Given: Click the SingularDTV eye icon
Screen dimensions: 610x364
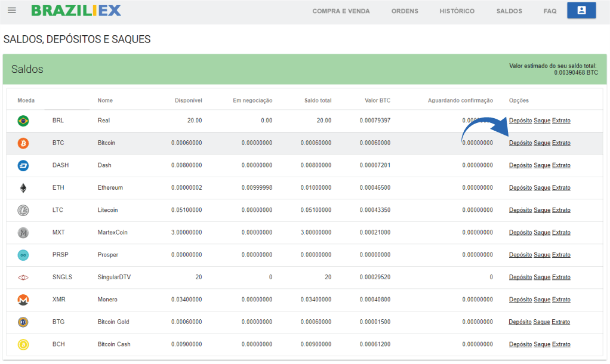Looking at the screenshot, I should 23,277.
